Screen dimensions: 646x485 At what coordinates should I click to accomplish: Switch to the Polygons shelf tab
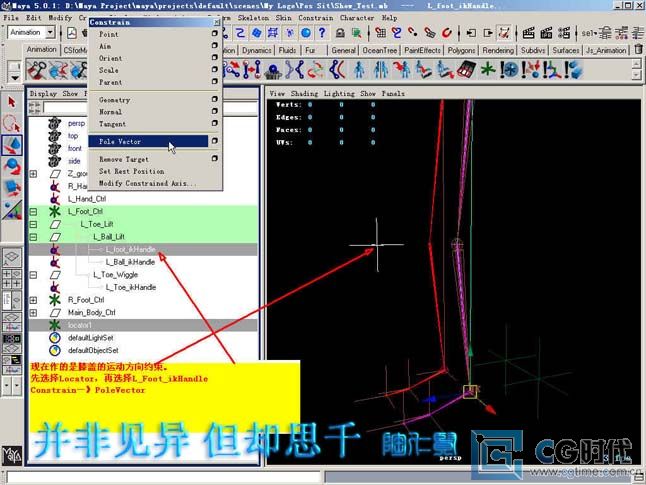[x=461, y=50]
